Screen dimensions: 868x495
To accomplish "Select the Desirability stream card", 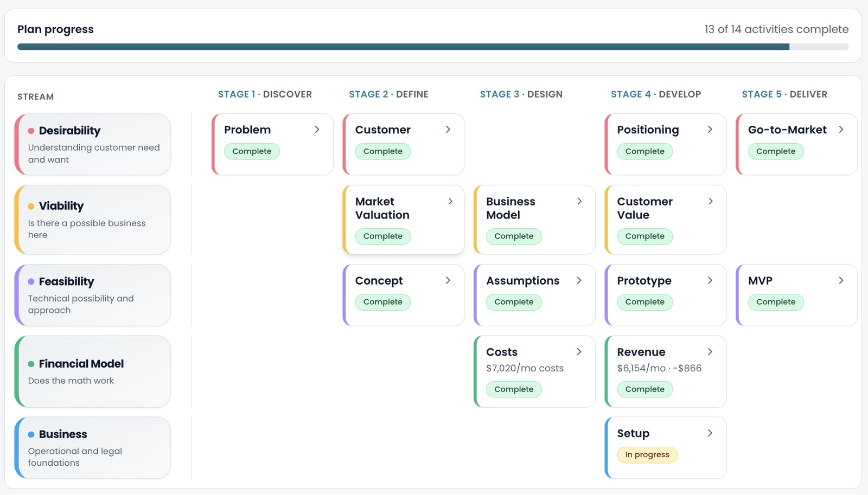I will tap(93, 144).
